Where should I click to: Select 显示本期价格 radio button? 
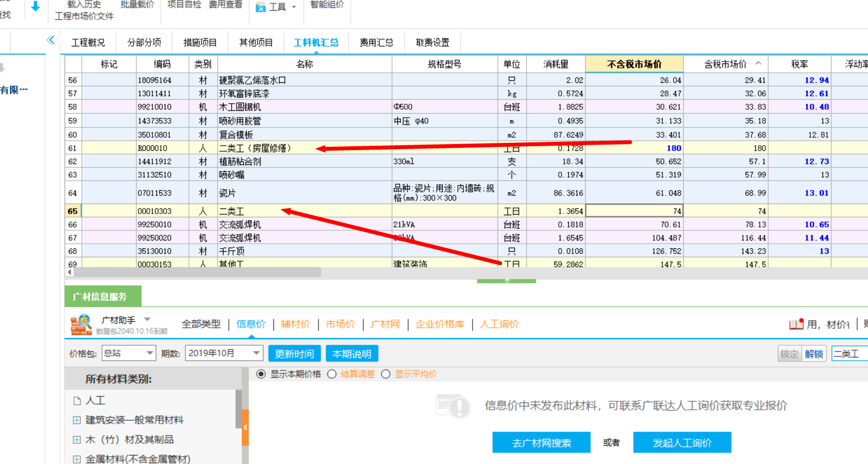point(261,374)
